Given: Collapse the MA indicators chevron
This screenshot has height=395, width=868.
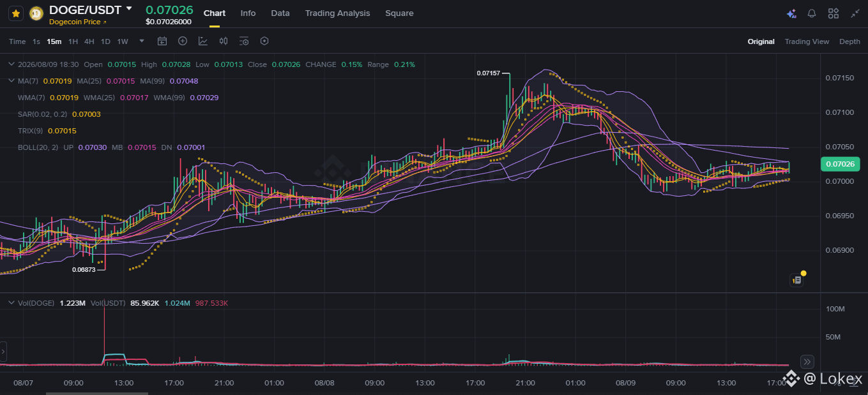Looking at the screenshot, I should coord(11,81).
